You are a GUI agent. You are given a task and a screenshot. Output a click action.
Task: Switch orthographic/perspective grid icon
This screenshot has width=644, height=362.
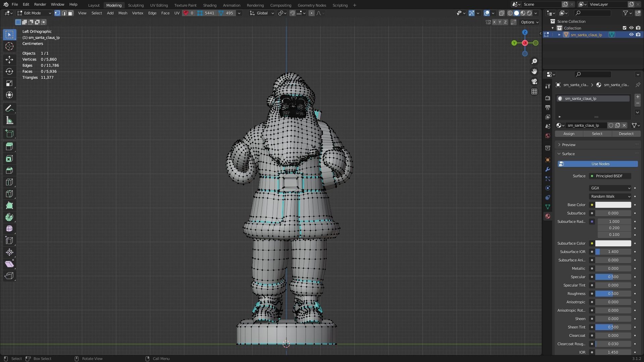[534, 92]
